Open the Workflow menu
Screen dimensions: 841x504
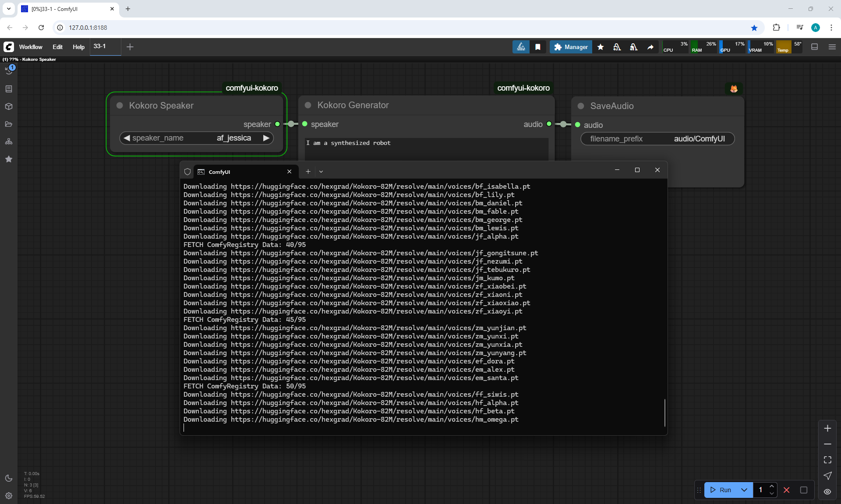click(x=31, y=47)
